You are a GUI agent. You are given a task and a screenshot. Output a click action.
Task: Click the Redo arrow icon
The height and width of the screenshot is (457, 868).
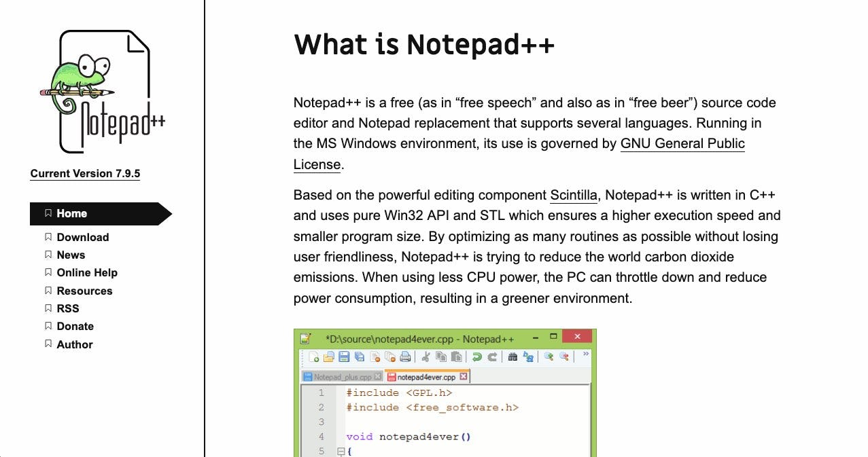pos(493,358)
